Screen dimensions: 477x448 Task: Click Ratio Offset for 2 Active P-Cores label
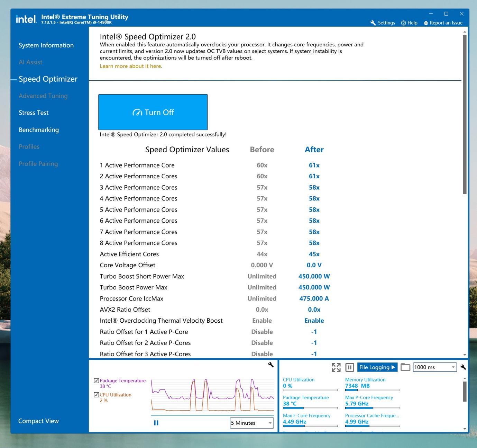coord(145,343)
